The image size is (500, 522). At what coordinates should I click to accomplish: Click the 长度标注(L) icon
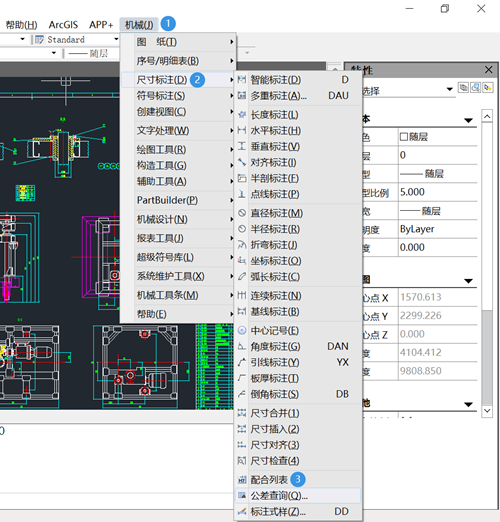tap(242, 115)
